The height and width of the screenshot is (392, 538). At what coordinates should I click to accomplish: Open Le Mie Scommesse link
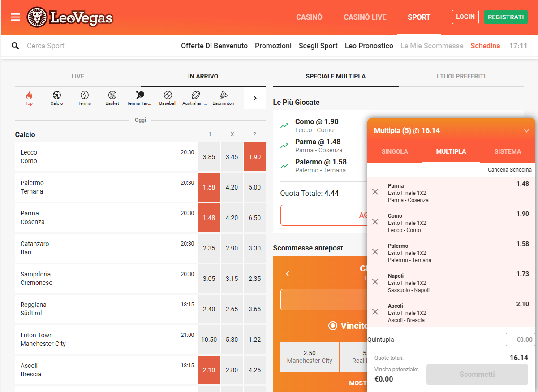[x=432, y=46]
